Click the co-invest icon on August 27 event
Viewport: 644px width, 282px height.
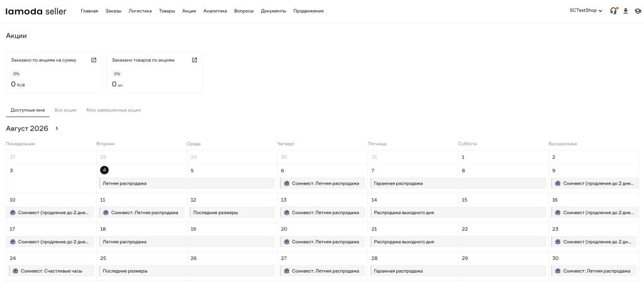tap(287, 271)
